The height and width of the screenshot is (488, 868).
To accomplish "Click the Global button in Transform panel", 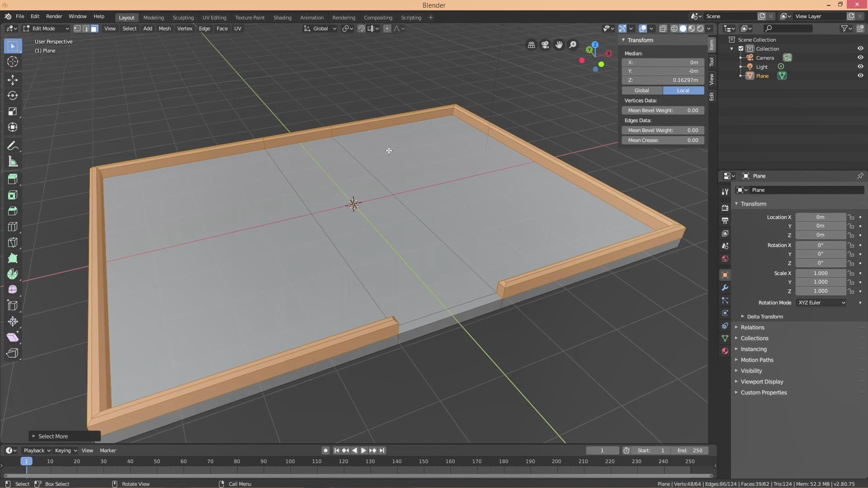I will point(642,90).
